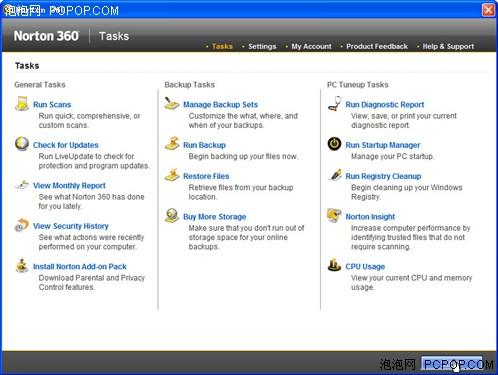
Task: Click the Manage Backup Sets icon
Action: click(172, 104)
